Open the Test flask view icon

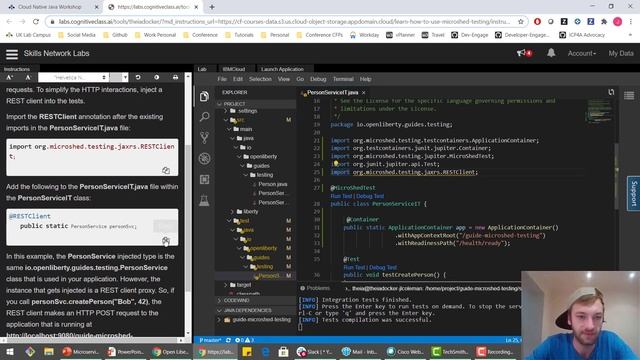tap(204, 200)
